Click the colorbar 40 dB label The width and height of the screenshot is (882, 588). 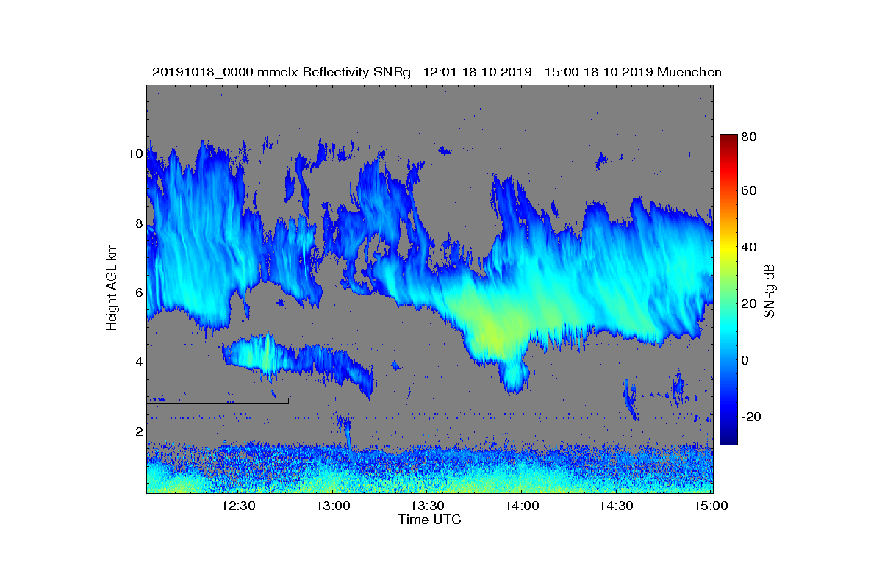click(749, 247)
